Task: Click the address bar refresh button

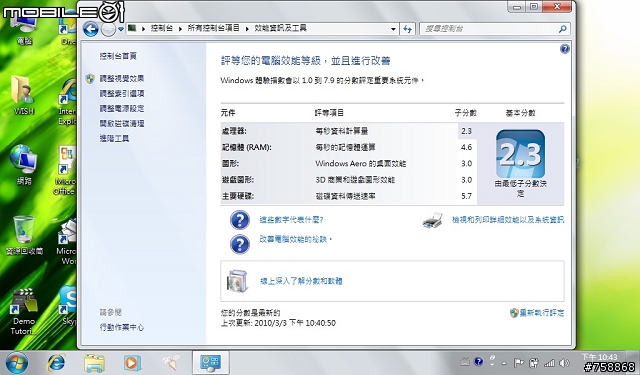Action: 407,29
